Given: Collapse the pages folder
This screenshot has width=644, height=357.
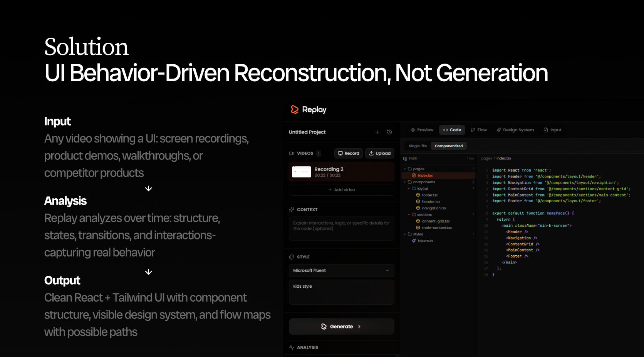Looking at the screenshot, I should tap(404, 169).
